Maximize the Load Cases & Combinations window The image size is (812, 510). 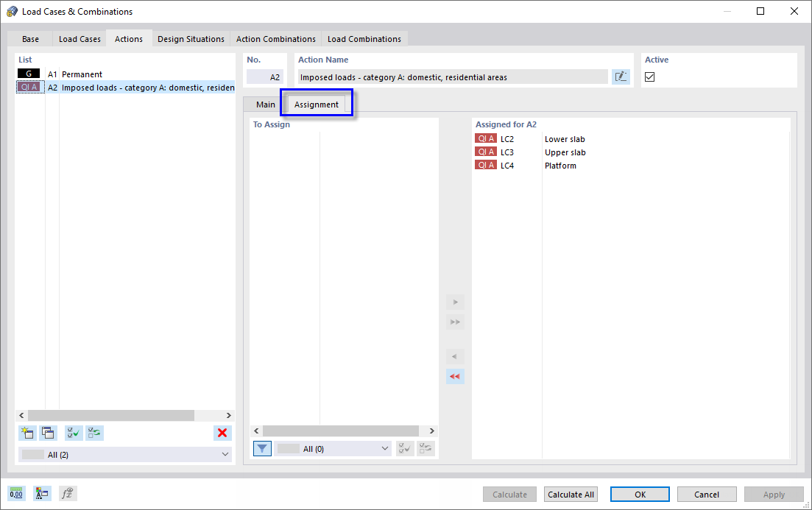[760, 11]
